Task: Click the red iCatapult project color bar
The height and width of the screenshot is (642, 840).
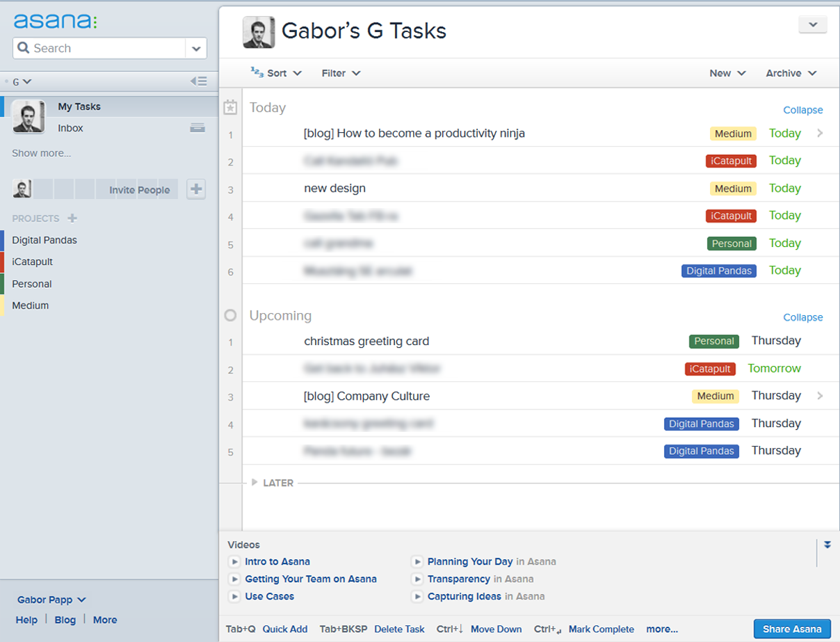Action: coord(2,262)
